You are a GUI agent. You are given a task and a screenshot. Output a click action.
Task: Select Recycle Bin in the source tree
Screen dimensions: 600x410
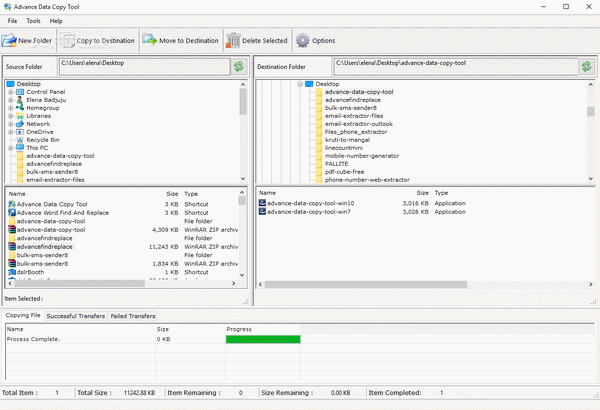point(42,140)
